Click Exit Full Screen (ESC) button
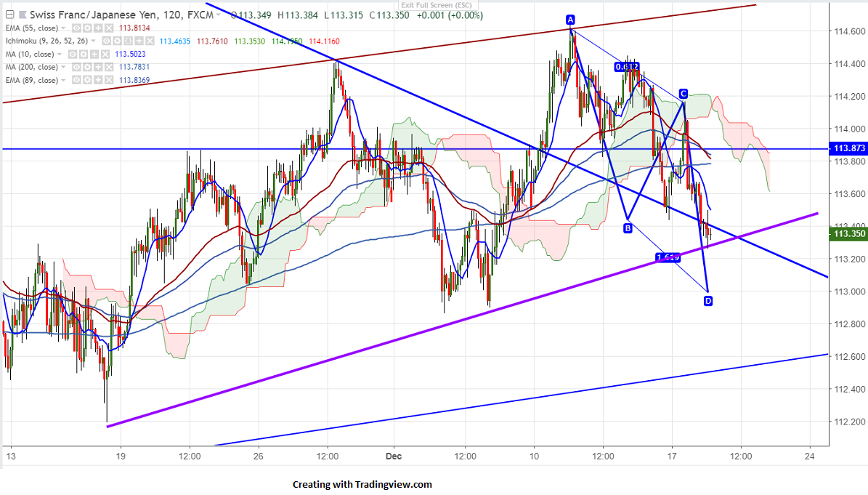Screen dimensions: 868x495 point(437,5)
